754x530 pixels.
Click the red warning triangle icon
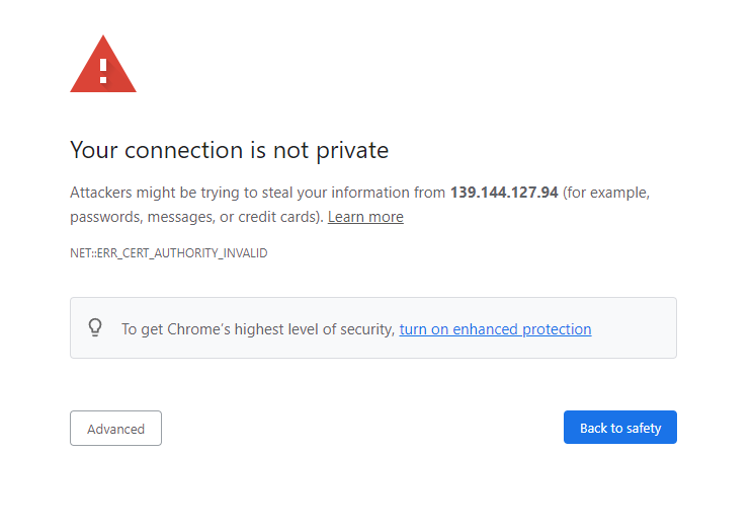click(x=103, y=65)
